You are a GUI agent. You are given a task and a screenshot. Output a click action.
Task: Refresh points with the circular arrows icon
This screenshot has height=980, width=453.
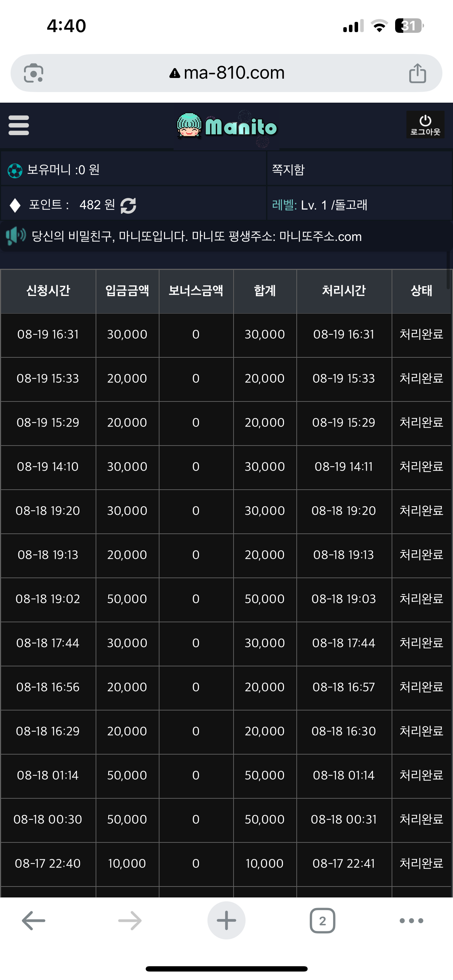[x=128, y=205]
